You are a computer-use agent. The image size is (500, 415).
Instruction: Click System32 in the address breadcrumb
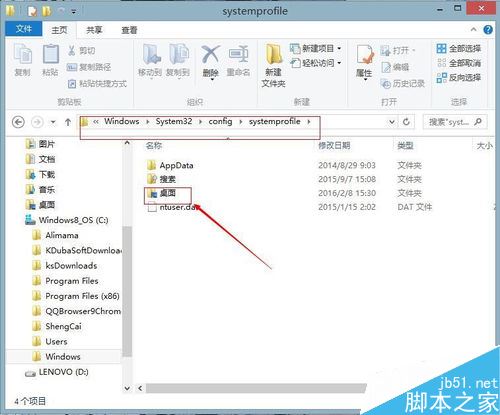coord(174,121)
